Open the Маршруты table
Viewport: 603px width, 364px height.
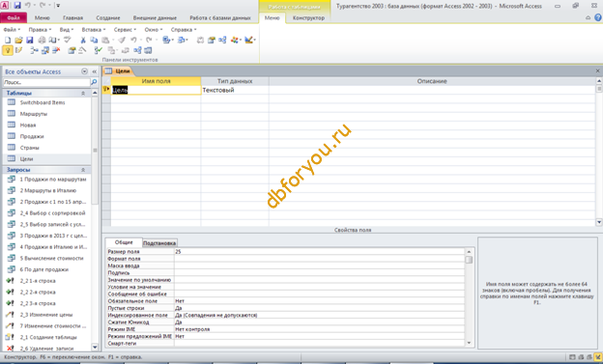point(34,114)
